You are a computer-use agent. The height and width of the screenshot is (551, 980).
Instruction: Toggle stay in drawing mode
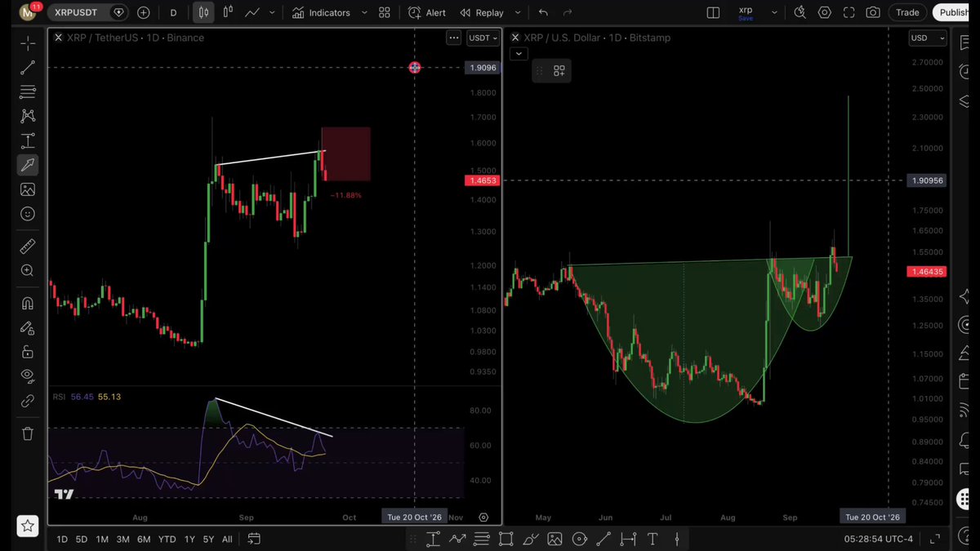(x=28, y=328)
